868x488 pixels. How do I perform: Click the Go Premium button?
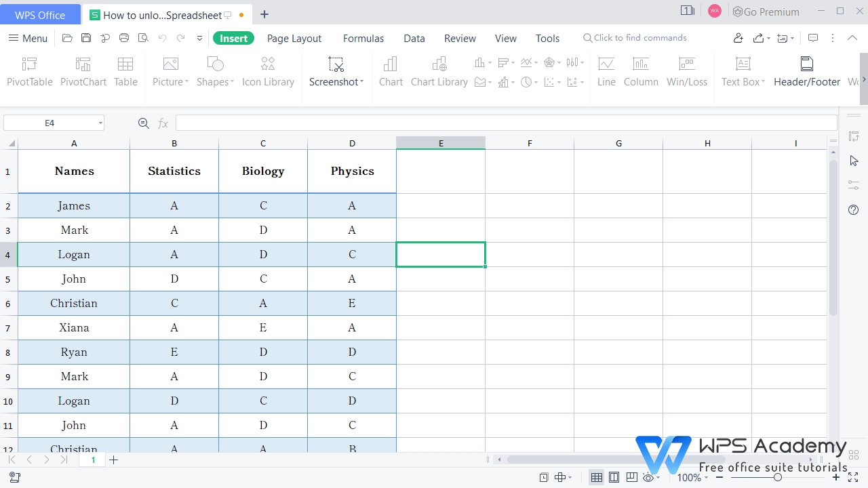tap(766, 12)
